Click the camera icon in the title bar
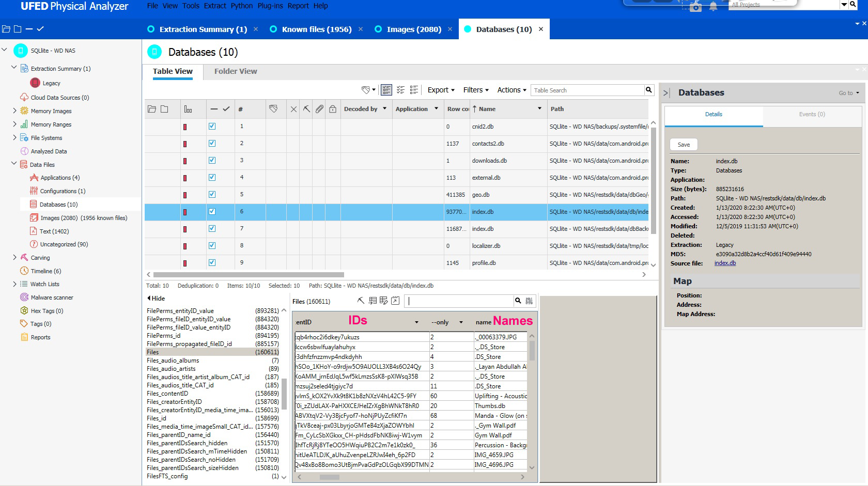 tap(695, 7)
